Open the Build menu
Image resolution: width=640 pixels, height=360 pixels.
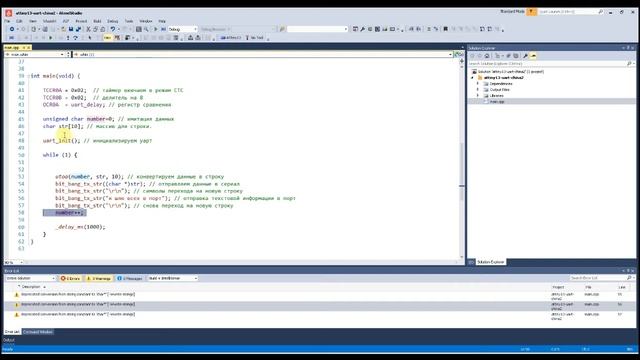[97, 21]
